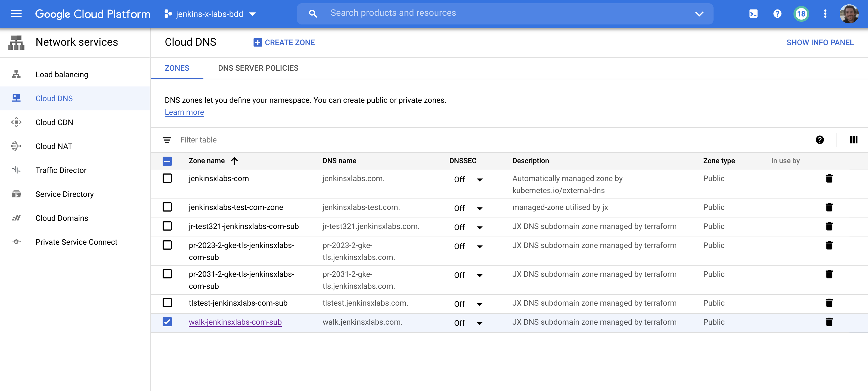Check the jenkinsxlabs-com zone checkbox
This screenshot has width=868, height=391.
(167, 178)
